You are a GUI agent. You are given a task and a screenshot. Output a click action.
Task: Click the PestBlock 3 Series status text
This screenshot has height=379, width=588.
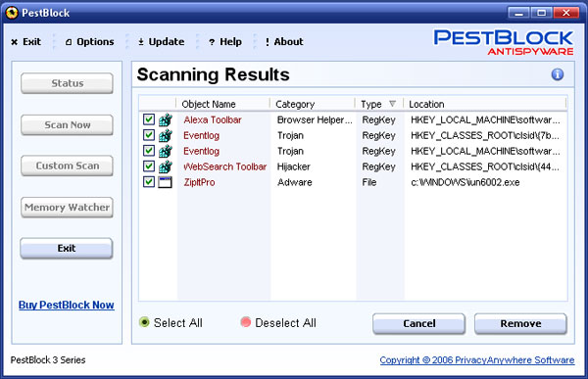[48, 359]
